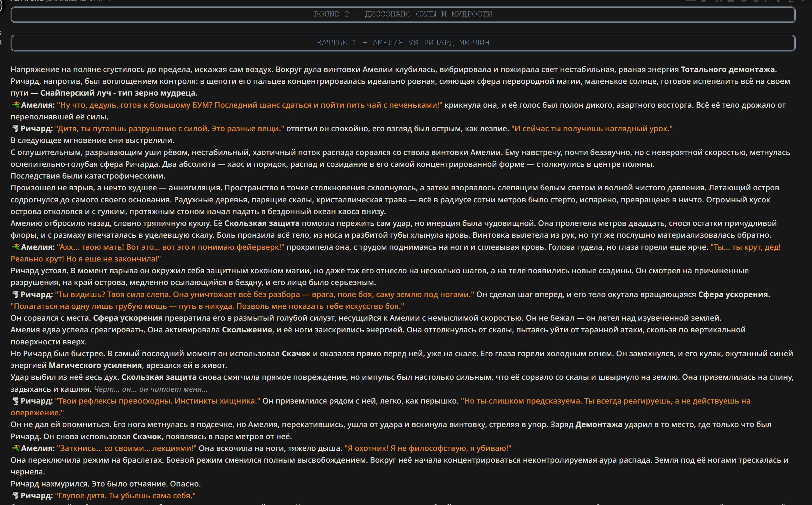
Task: Click the name "Амелия:" before "Ну что, дедуль"
Action: (x=38, y=105)
